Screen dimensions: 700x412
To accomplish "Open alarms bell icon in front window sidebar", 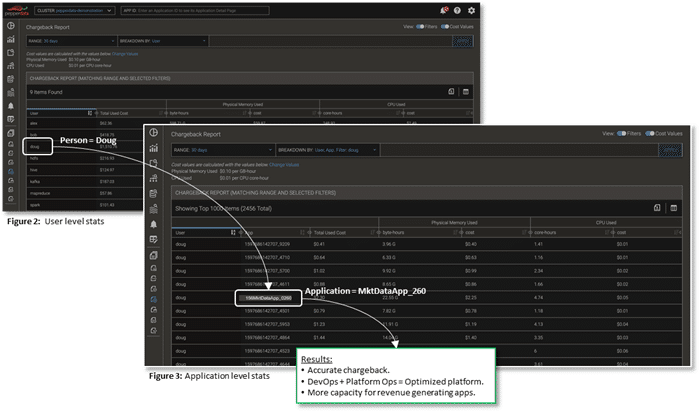I will pos(154,224).
